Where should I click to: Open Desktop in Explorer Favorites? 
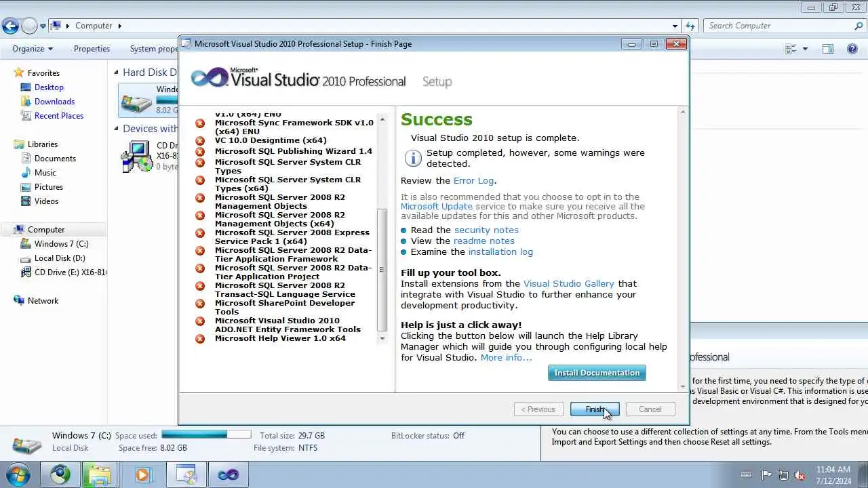coord(49,87)
